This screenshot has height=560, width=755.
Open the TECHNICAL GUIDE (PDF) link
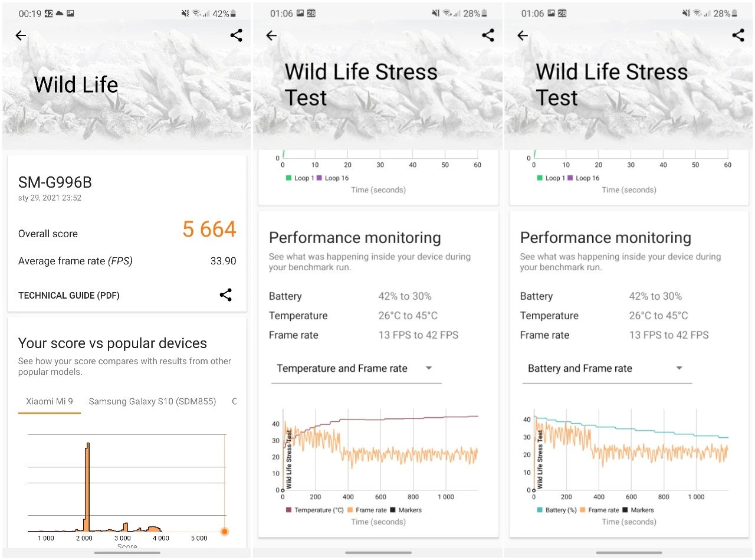(x=69, y=295)
